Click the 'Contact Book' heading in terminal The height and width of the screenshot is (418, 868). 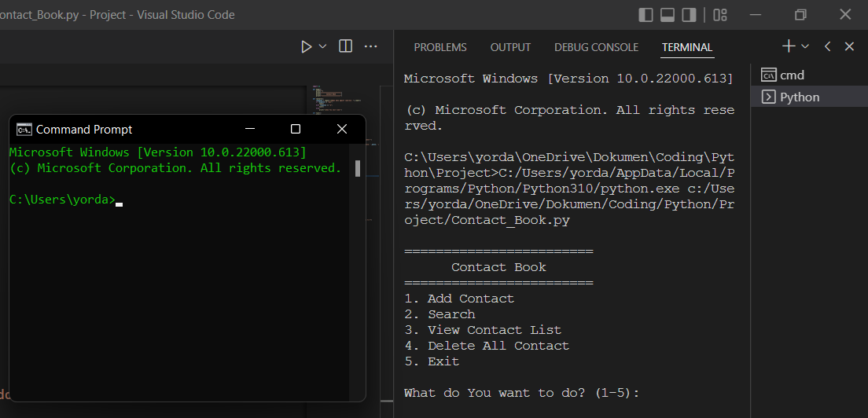498,267
